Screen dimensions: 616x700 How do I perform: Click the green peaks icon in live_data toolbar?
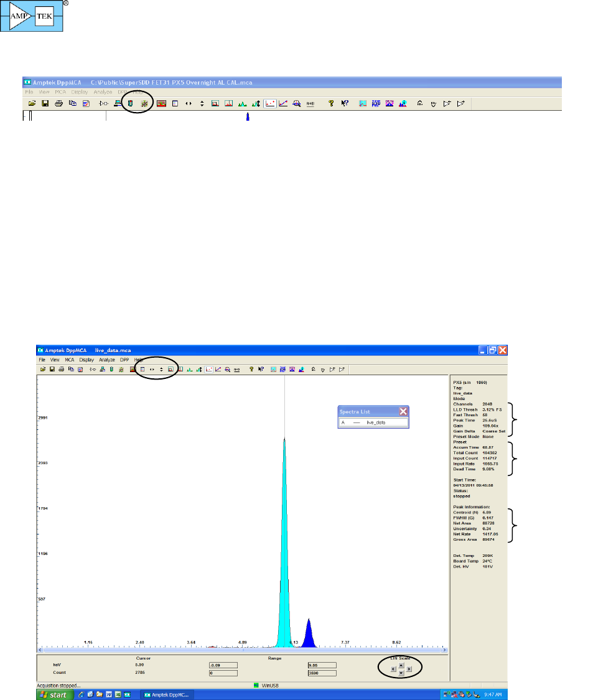pyautogui.click(x=190, y=369)
